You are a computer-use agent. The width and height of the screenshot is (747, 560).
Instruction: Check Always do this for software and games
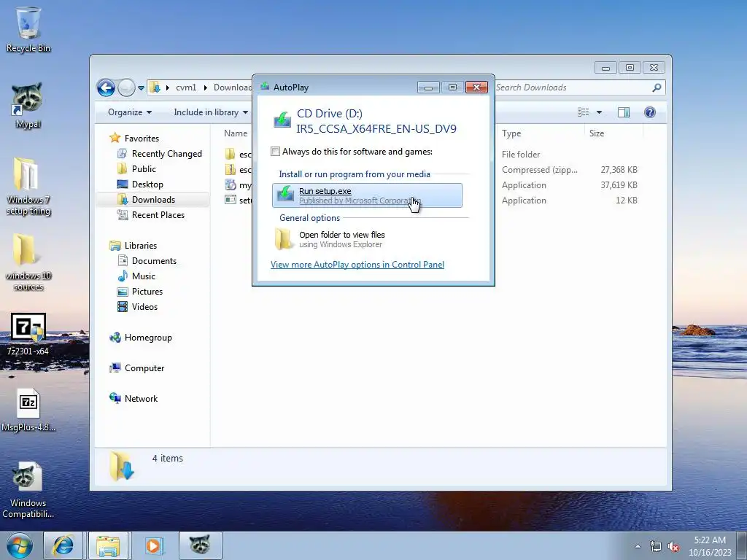coord(275,152)
